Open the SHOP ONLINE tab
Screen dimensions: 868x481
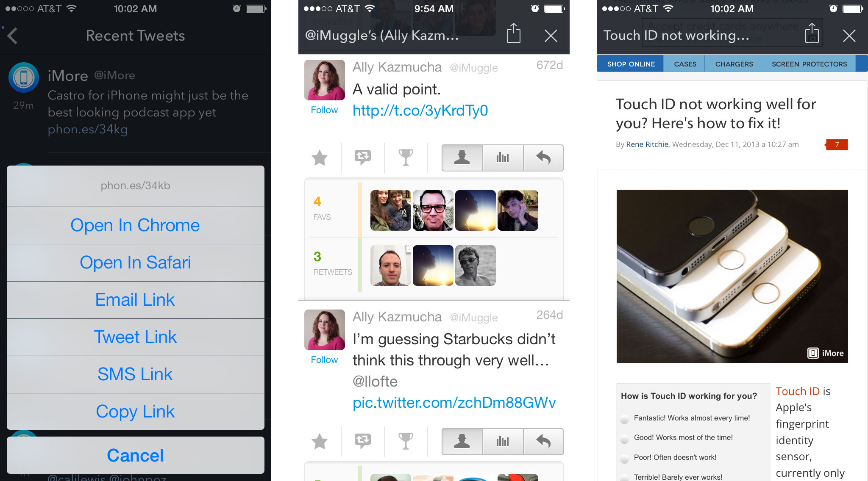(631, 64)
